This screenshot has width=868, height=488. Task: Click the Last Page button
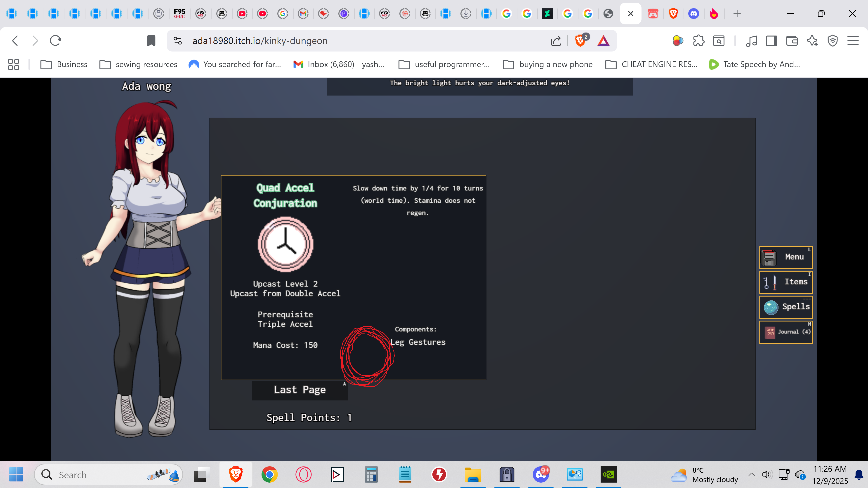pyautogui.click(x=300, y=390)
